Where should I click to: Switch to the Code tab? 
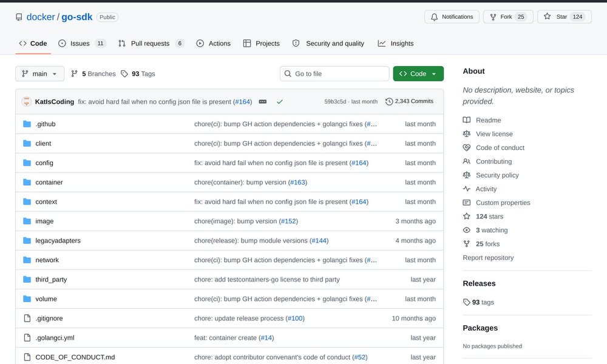(33, 43)
